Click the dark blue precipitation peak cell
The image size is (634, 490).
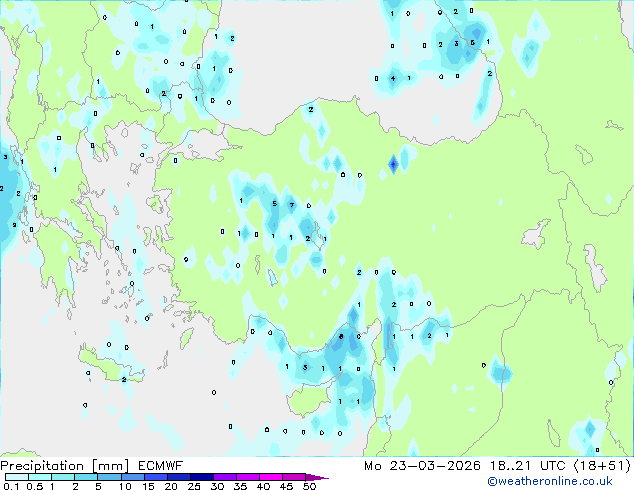(393, 164)
